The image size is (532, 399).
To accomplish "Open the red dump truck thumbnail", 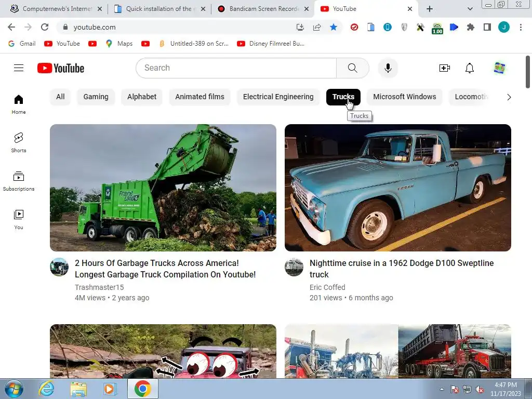I will (398, 351).
